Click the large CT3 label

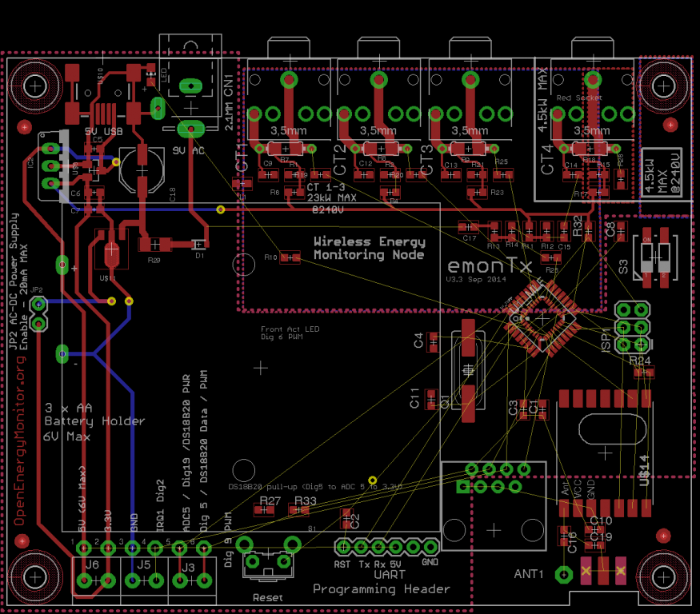coord(426,159)
